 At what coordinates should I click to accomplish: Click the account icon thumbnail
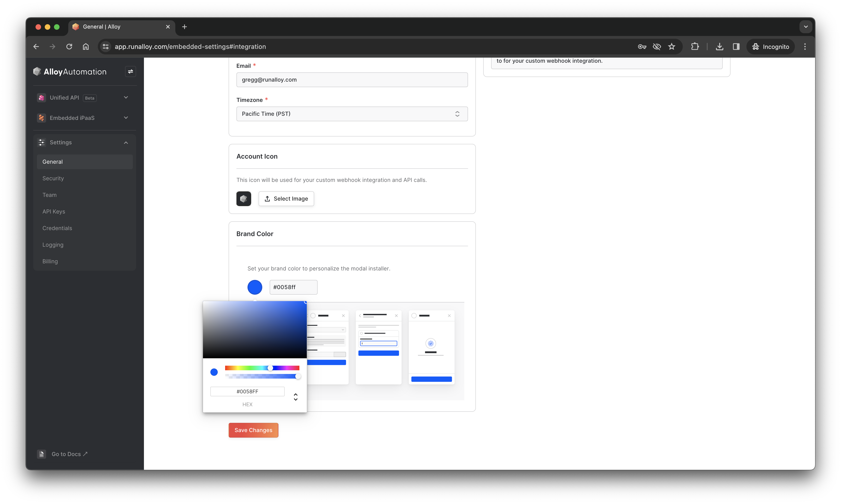point(244,199)
